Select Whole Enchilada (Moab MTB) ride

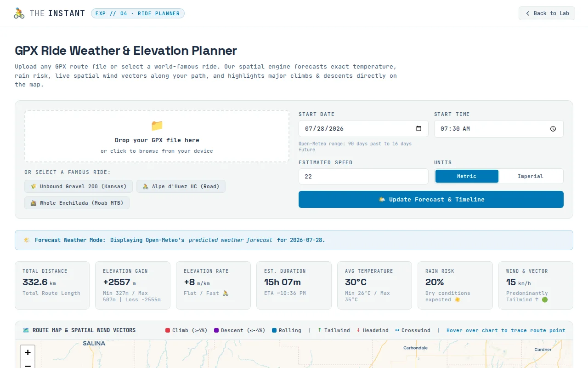[x=77, y=203]
